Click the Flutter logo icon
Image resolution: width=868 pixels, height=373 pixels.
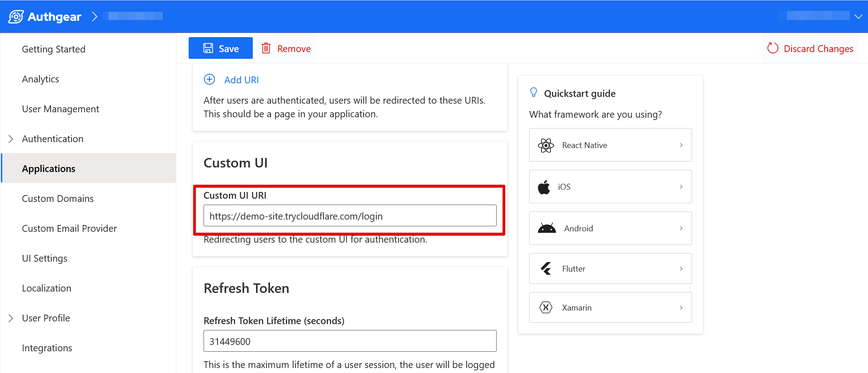tap(546, 269)
